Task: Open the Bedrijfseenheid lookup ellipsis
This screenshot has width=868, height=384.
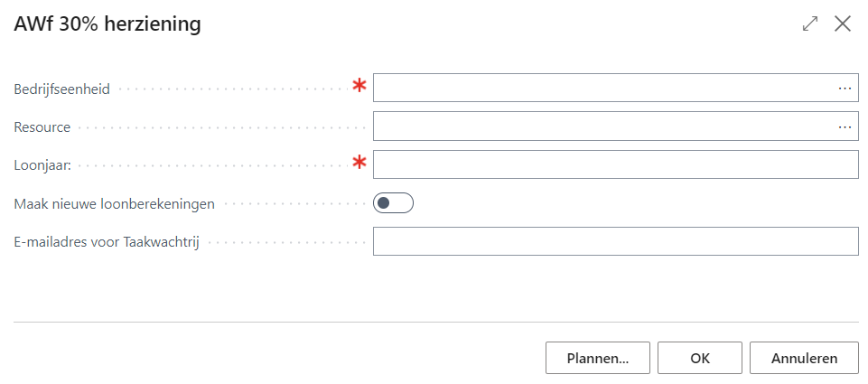Action: pyautogui.click(x=845, y=89)
